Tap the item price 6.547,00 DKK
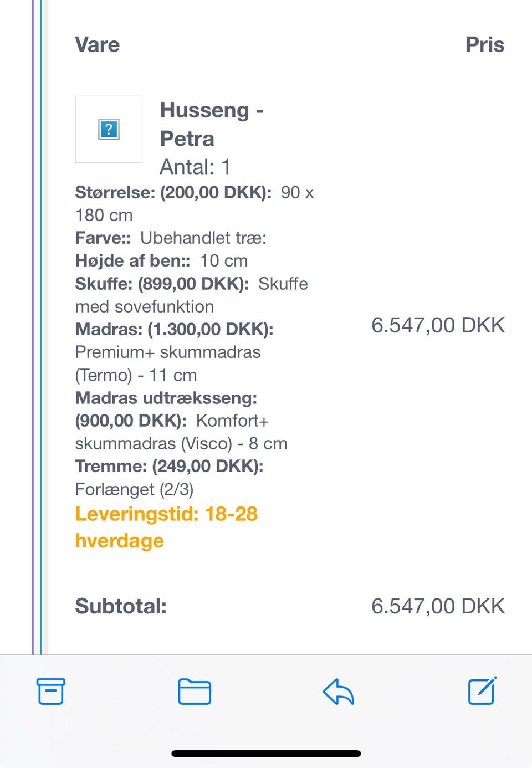This screenshot has width=532, height=768. tap(438, 325)
